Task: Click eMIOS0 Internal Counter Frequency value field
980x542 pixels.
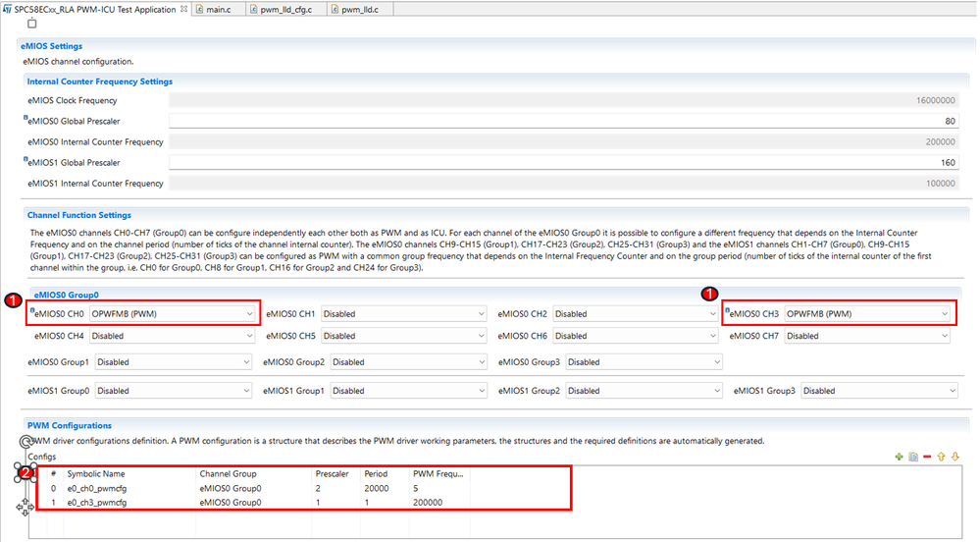Action: 564,141
